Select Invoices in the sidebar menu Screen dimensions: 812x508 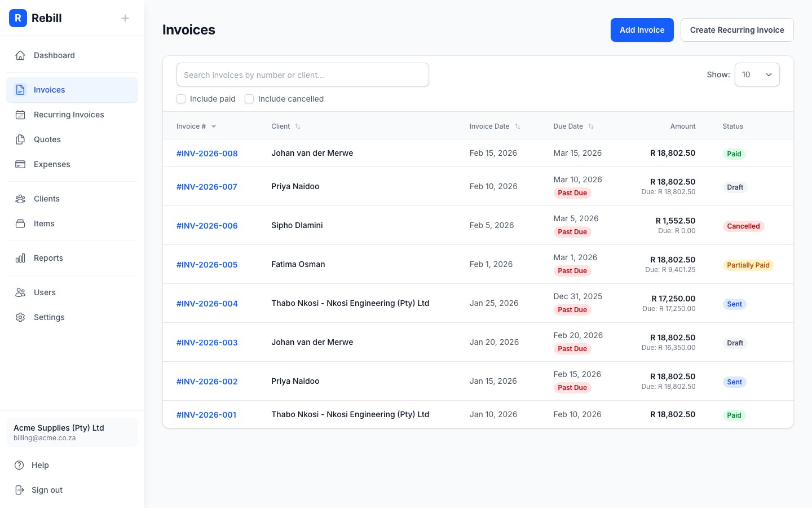49,90
